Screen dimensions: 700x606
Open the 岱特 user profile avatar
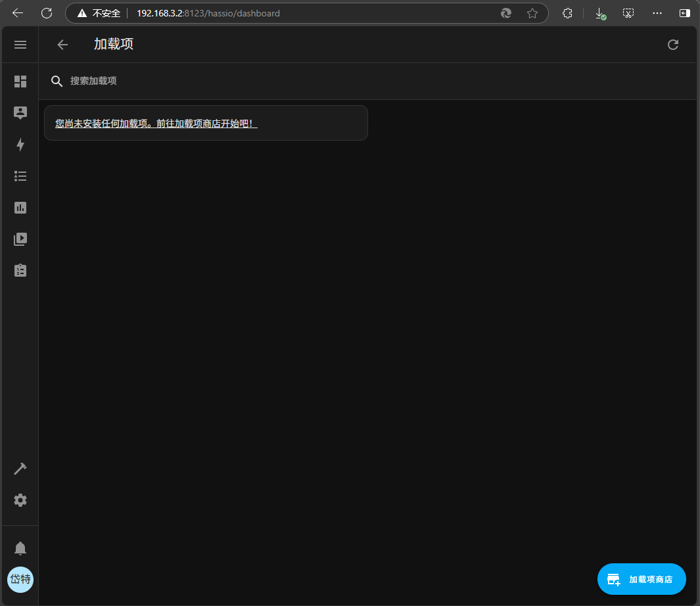pyautogui.click(x=20, y=579)
